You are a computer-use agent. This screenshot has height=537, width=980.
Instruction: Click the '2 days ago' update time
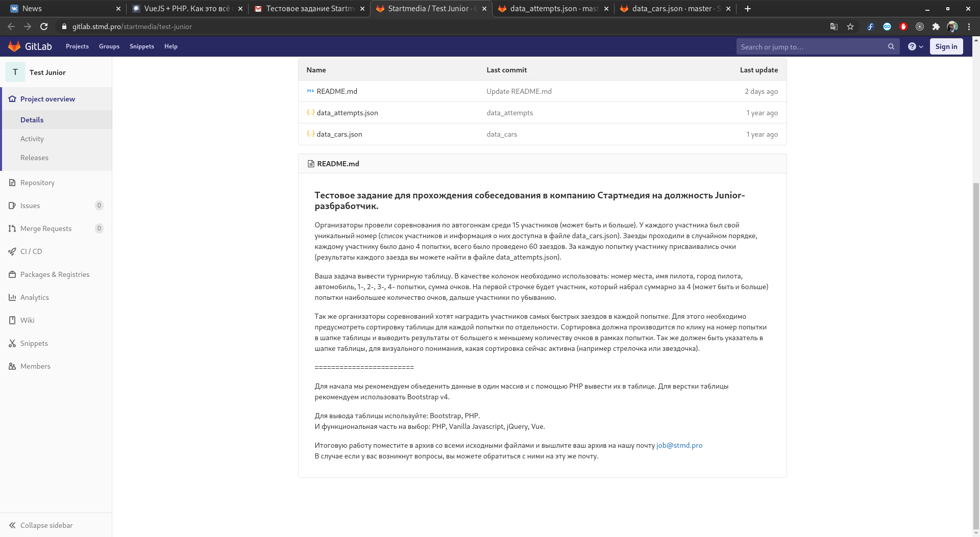[761, 91]
